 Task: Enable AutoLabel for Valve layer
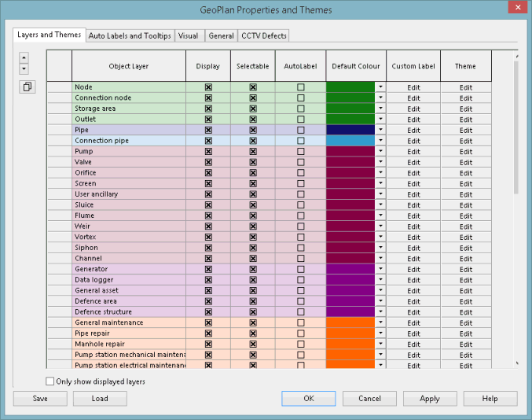(x=301, y=162)
